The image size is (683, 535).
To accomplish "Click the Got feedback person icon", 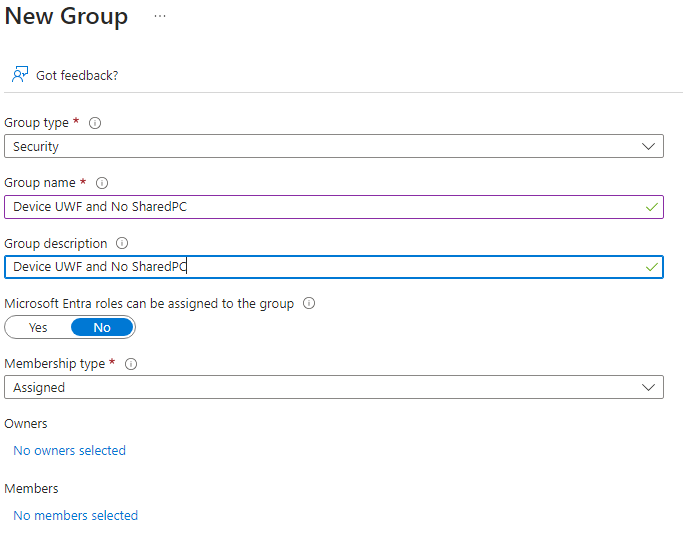I will click(20, 74).
